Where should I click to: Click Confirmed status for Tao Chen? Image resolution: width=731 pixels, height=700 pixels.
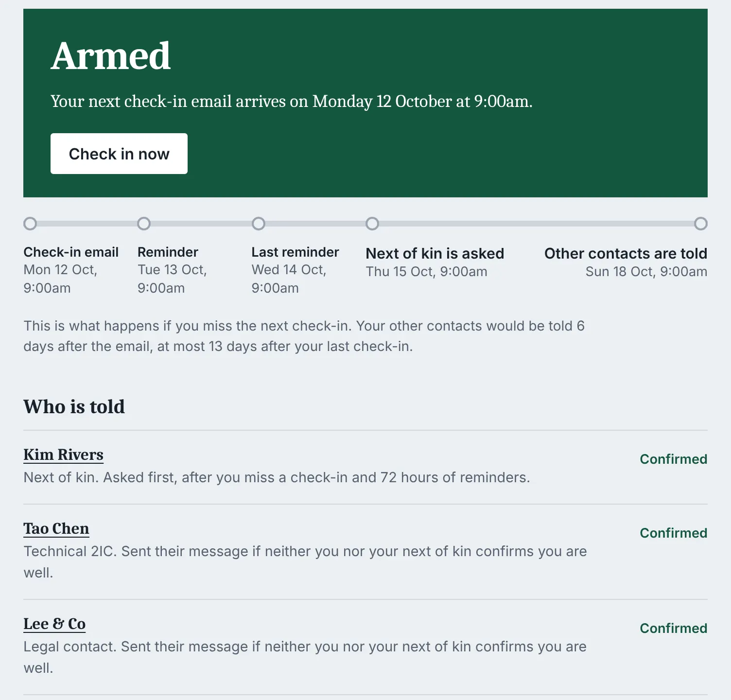click(673, 533)
